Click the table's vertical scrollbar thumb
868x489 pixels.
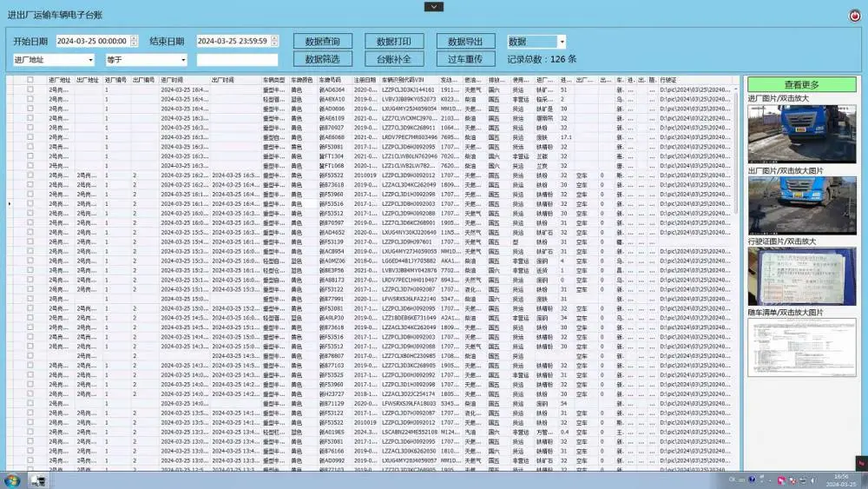736,152
